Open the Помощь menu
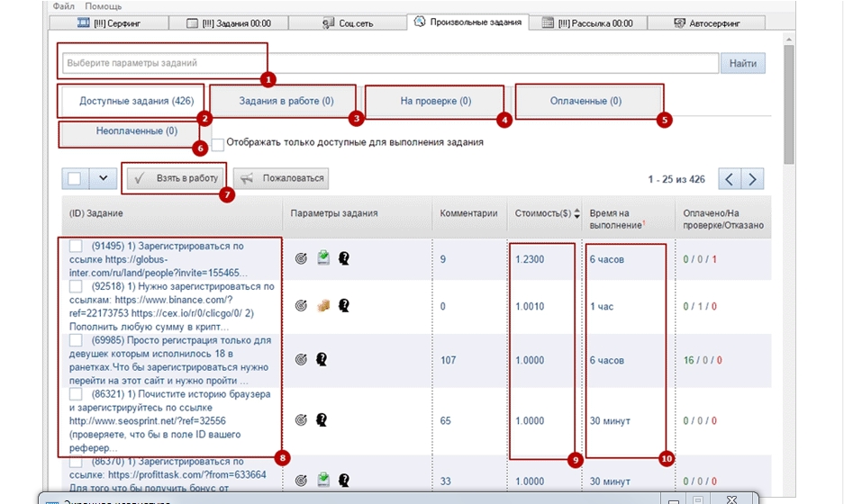This screenshot has width=844, height=504. click(x=104, y=6)
